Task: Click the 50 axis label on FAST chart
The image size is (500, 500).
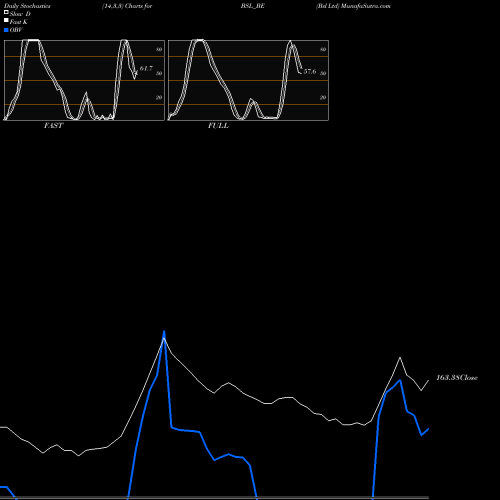Action: (159, 73)
